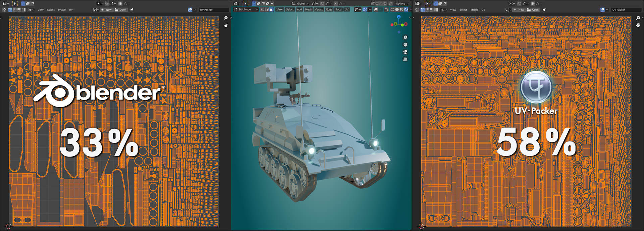The height and width of the screenshot is (231, 644).
Task: Click zoom magnifier gizmo in right UV editor
Action: (x=638, y=18)
